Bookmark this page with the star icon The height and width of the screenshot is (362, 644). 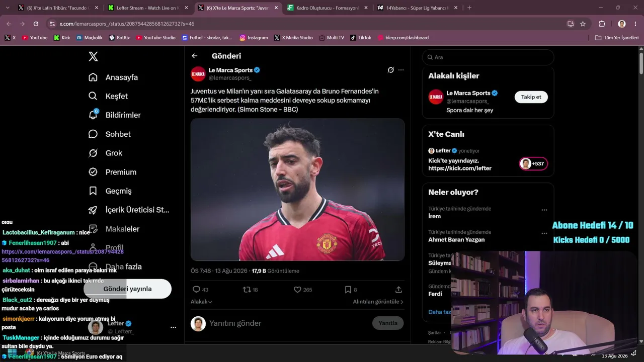583,24
